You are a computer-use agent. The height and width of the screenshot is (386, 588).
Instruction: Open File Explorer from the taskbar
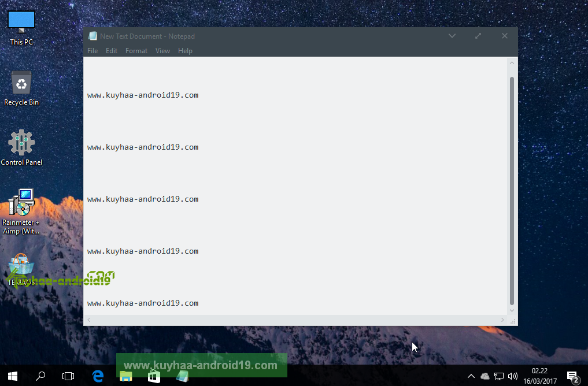point(125,376)
